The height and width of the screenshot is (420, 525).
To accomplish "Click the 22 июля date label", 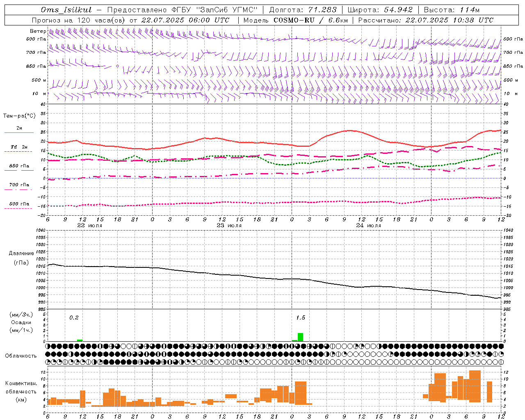I will point(90,226).
